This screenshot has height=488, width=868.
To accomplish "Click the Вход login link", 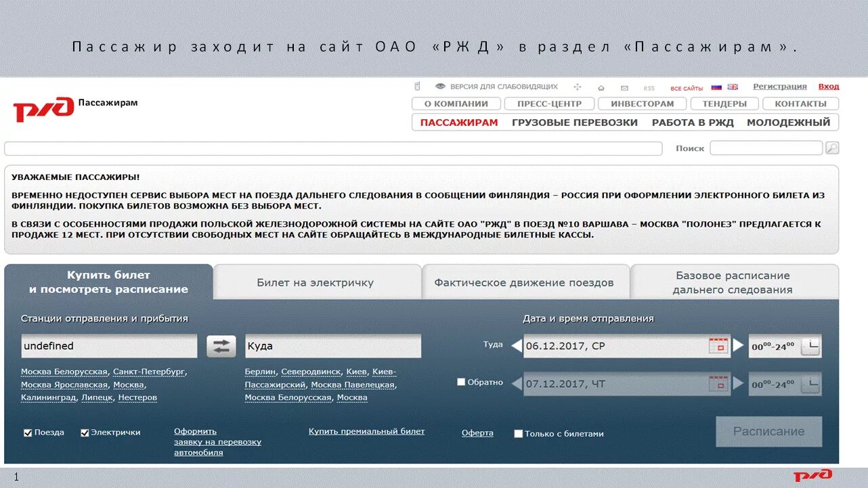I will tap(829, 87).
